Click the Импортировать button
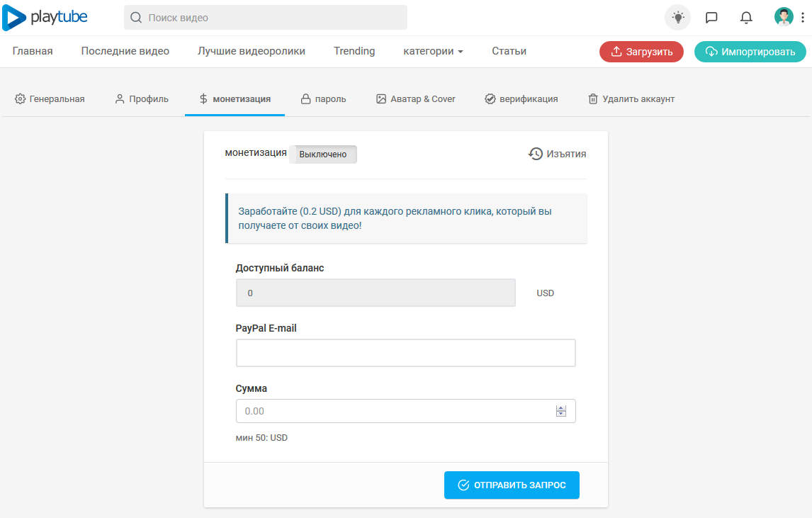The height and width of the screenshot is (518, 812). pyautogui.click(x=750, y=52)
